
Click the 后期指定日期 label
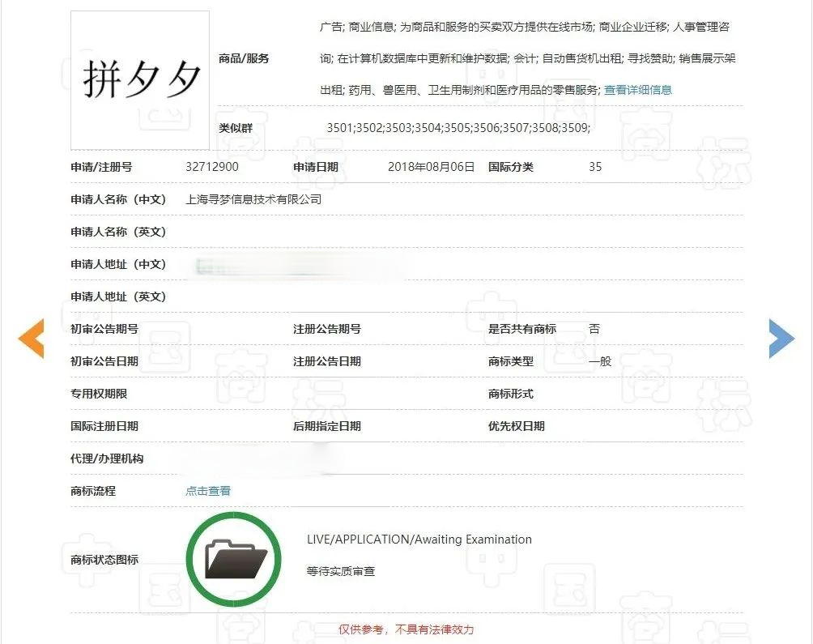[327, 426]
